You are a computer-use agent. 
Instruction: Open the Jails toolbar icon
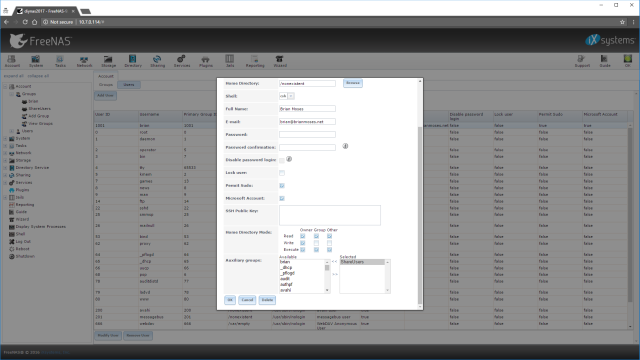coord(230,61)
